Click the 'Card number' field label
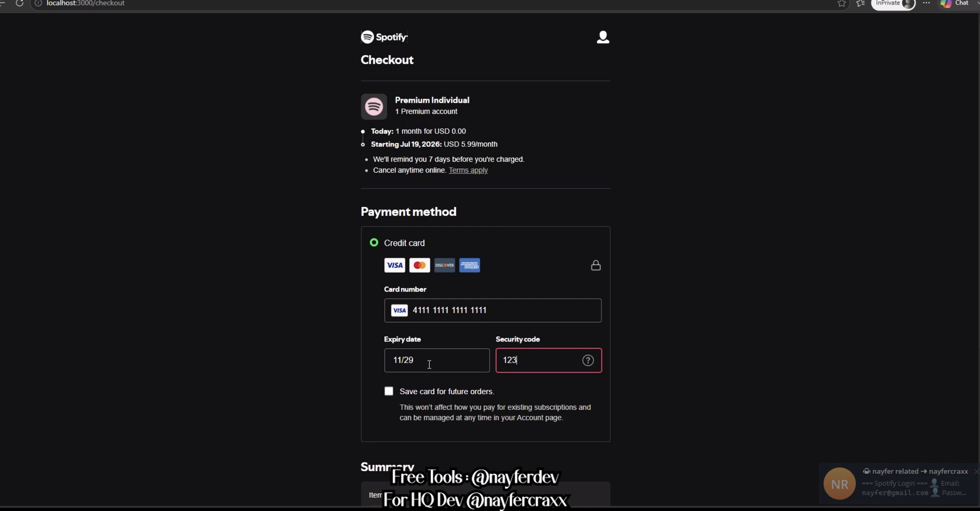Image resolution: width=980 pixels, height=511 pixels. [405, 289]
